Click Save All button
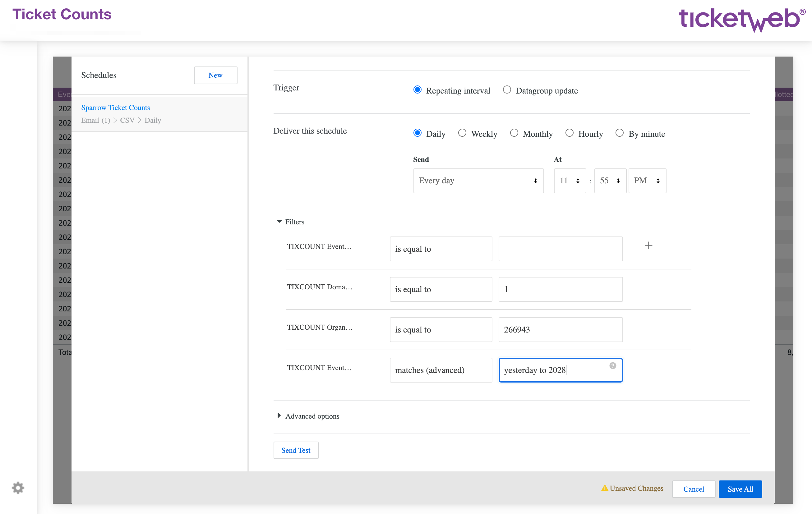The height and width of the screenshot is (514, 812). (740, 489)
